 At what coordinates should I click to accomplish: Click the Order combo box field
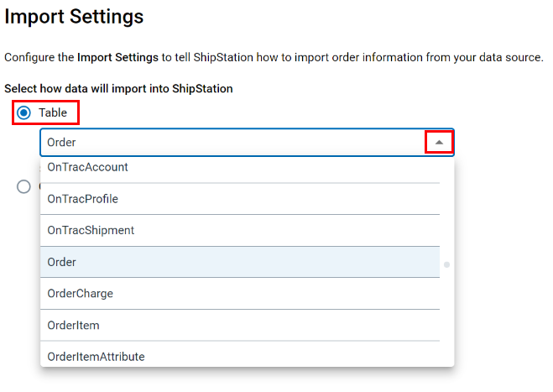point(247,142)
